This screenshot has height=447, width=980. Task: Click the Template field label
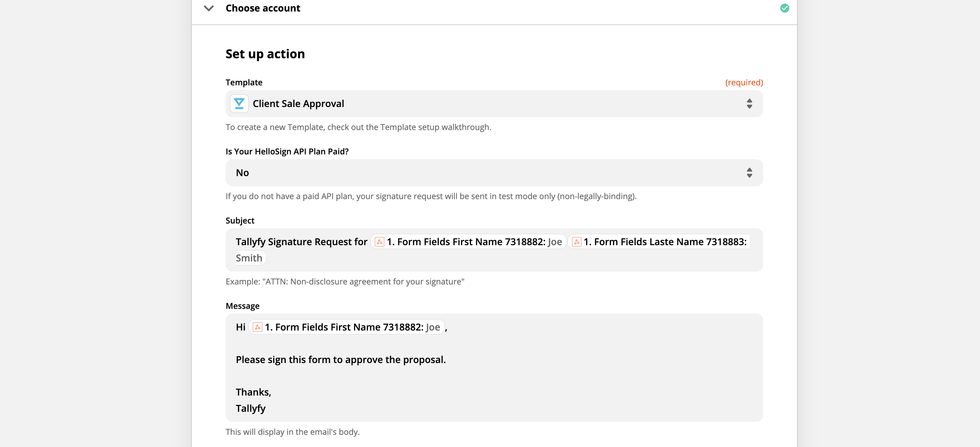pos(244,83)
